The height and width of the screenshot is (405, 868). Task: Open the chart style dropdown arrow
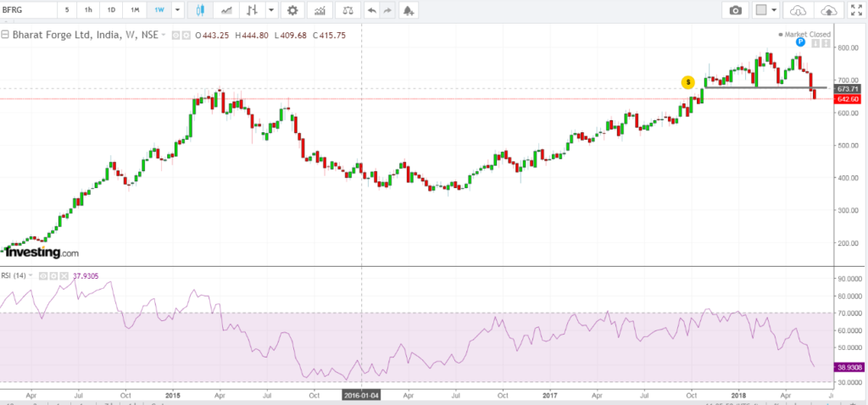pos(272,10)
